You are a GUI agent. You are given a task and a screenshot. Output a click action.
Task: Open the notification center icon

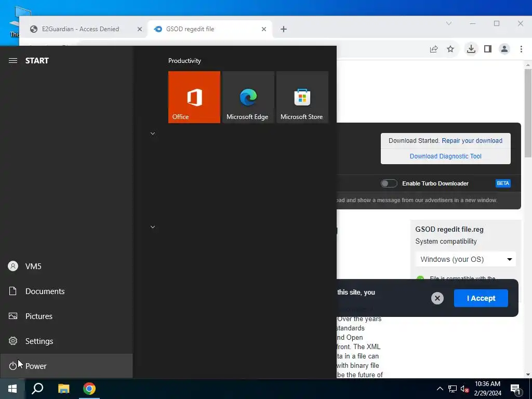pos(515,389)
